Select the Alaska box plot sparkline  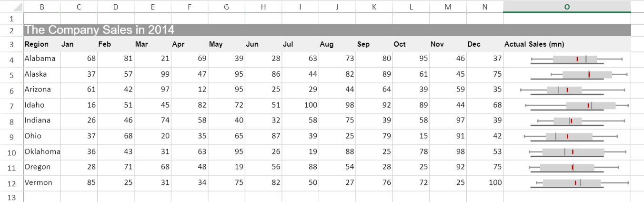(578, 75)
